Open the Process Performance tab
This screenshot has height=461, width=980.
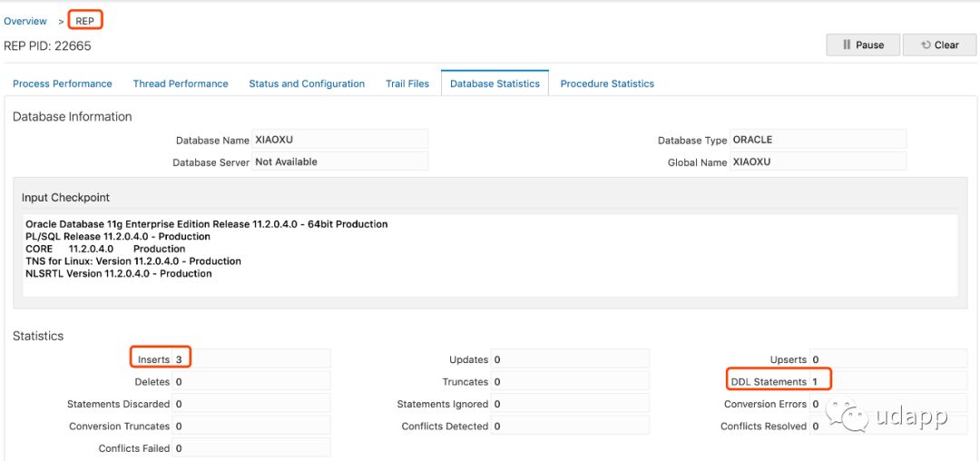[x=63, y=83]
